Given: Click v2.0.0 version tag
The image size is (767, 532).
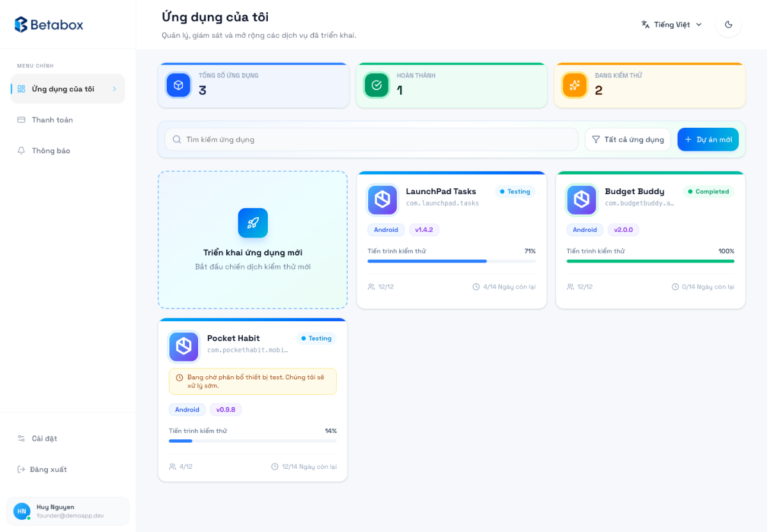Looking at the screenshot, I should 623,230.
